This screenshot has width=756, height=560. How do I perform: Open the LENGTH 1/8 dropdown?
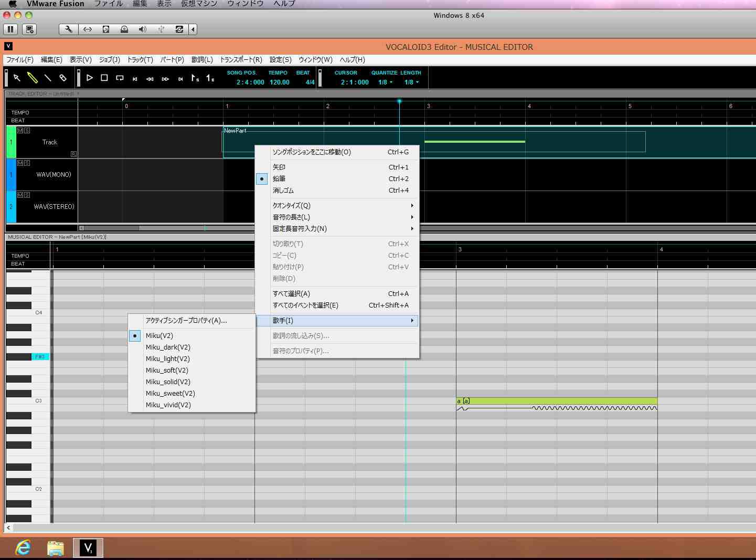point(411,82)
